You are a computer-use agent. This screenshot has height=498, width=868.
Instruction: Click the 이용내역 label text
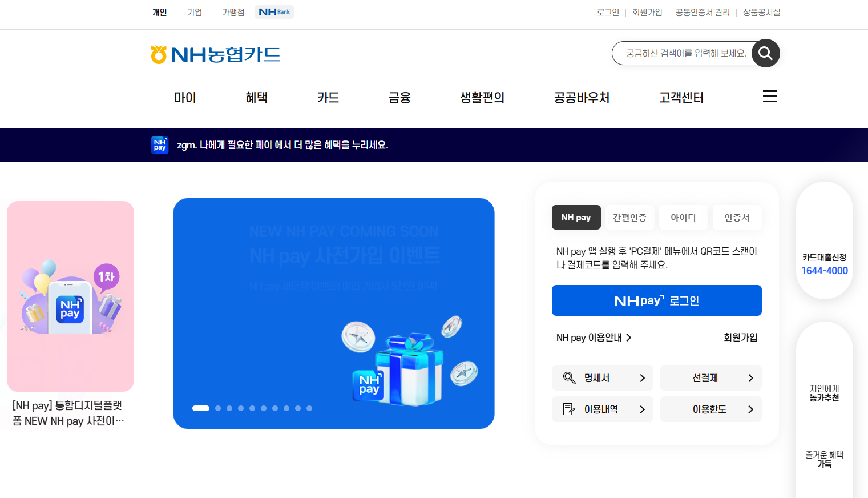[601, 409]
